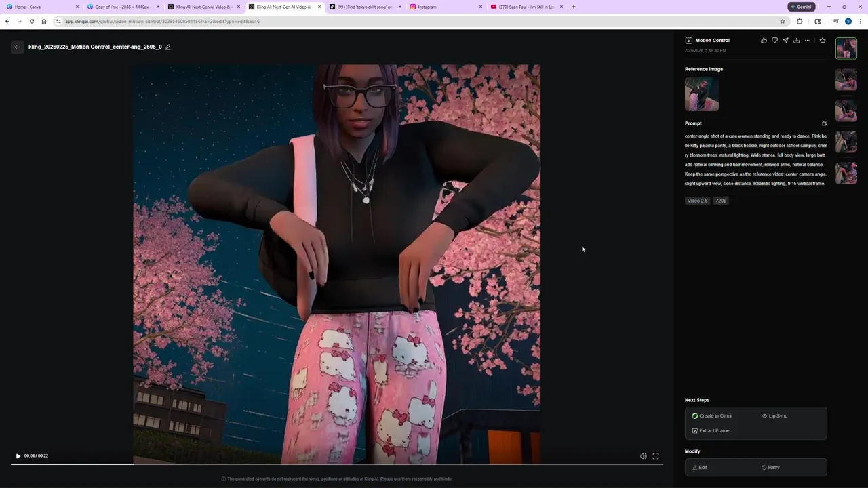Copy the prompt text with the copy icon
The height and width of the screenshot is (488, 868).
click(x=824, y=123)
